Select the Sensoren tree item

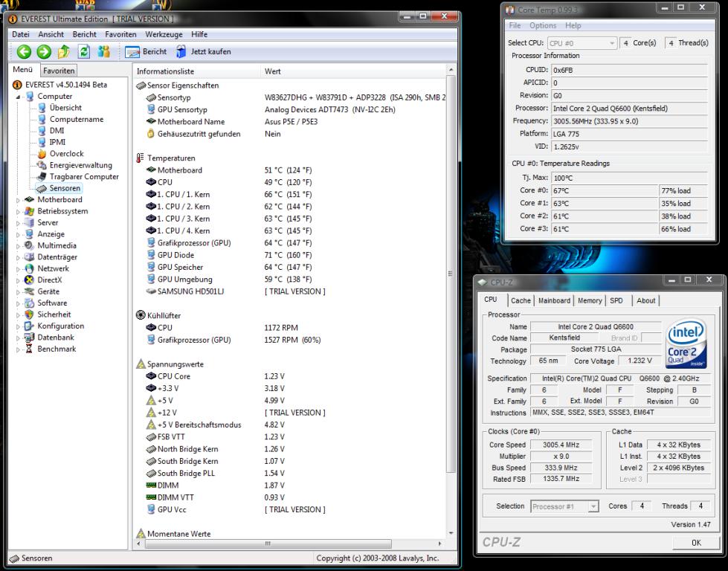65,188
